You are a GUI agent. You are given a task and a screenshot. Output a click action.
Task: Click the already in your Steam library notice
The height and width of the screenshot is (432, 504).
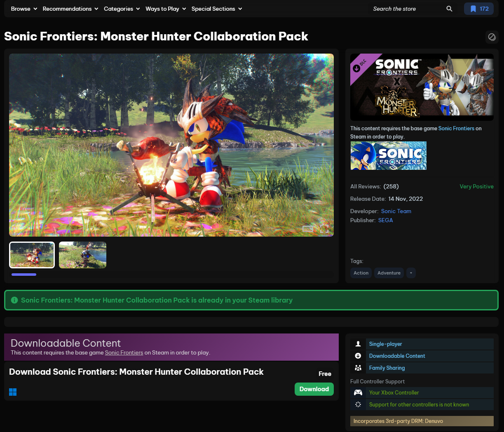pyautogui.click(x=251, y=300)
